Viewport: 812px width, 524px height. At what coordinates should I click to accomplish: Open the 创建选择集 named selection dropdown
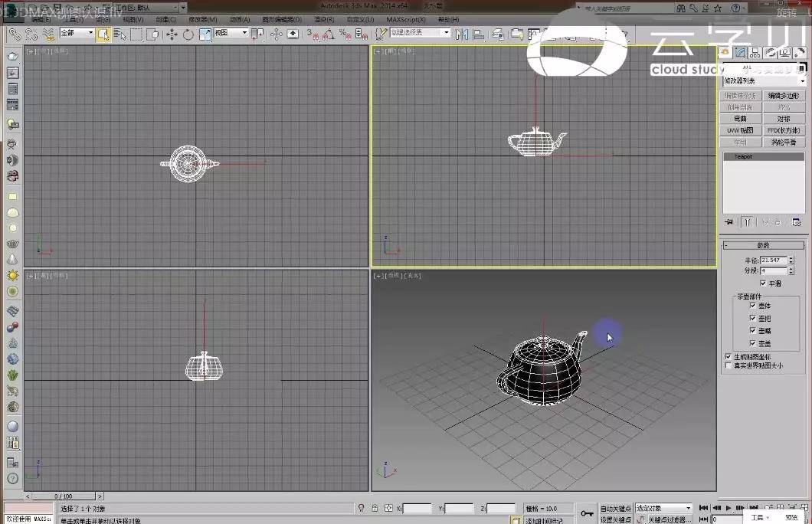(420, 32)
